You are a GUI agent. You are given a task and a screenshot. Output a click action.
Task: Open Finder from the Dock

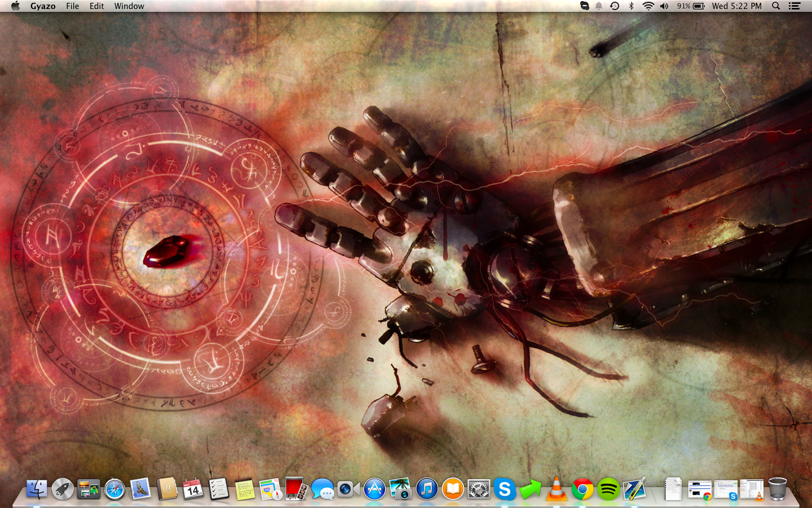click(37, 489)
